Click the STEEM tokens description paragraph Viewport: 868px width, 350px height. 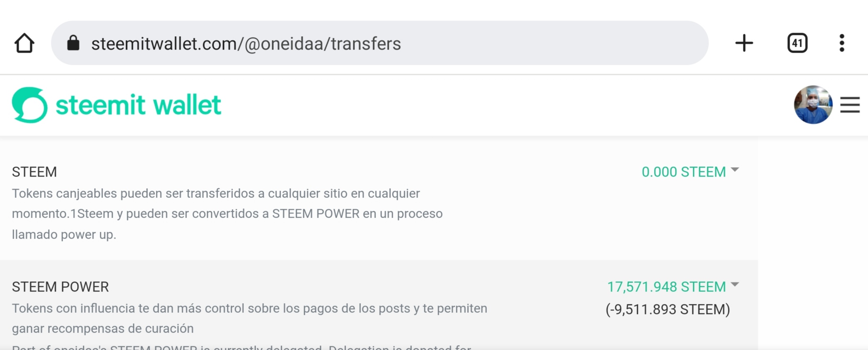[x=227, y=214]
